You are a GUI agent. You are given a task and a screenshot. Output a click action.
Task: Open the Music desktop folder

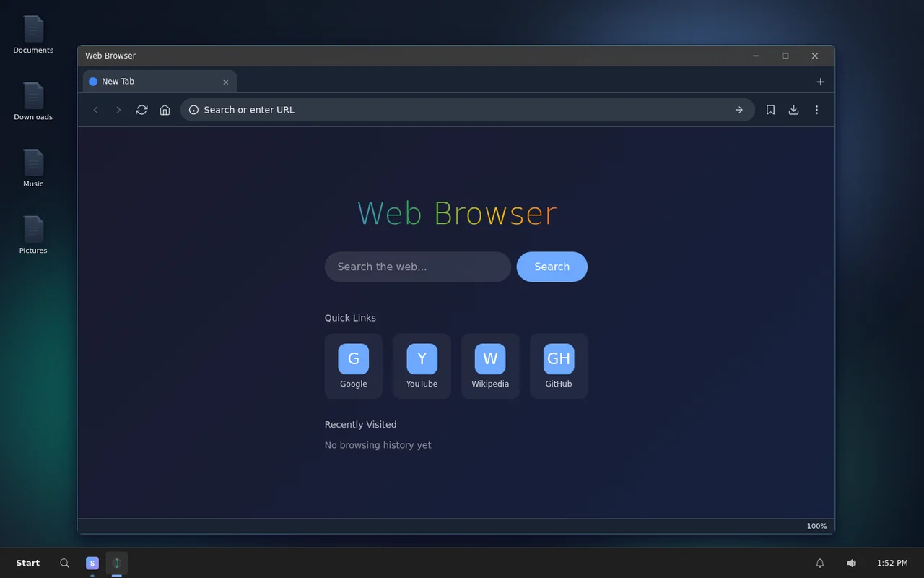click(33, 168)
